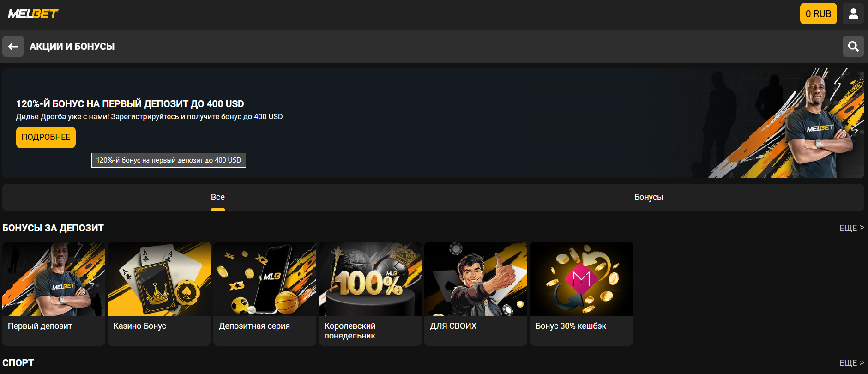Click the ДЛЯ СВОИХ label

[453, 326]
